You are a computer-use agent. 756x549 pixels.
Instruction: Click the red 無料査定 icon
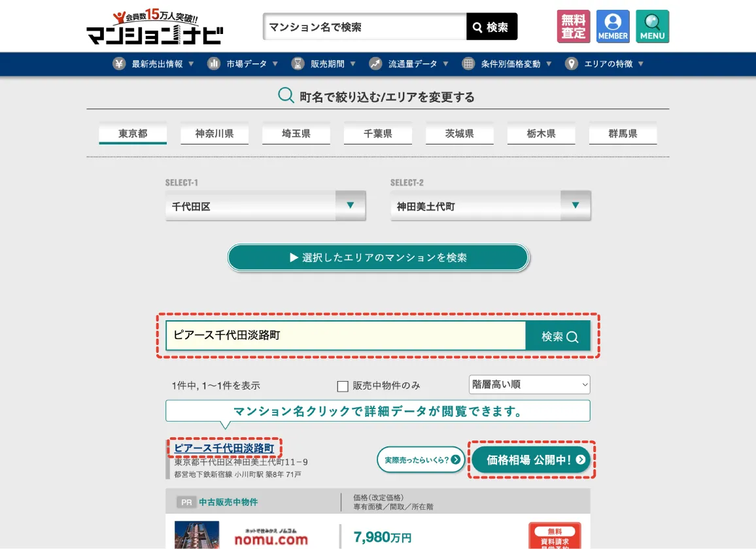point(573,26)
